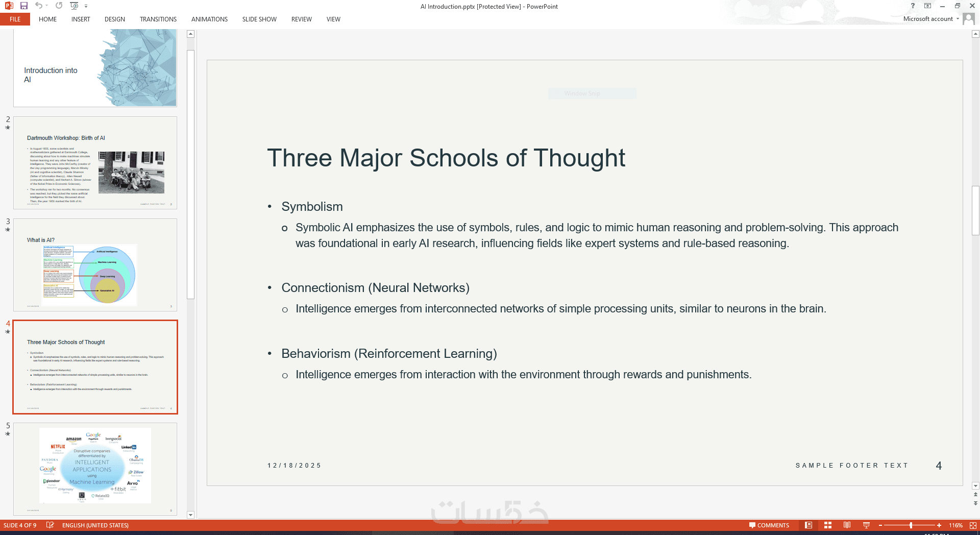The height and width of the screenshot is (535, 980).
Task: Click the slide thumbnail pane scrollbar thumb
Action: [x=191, y=174]
